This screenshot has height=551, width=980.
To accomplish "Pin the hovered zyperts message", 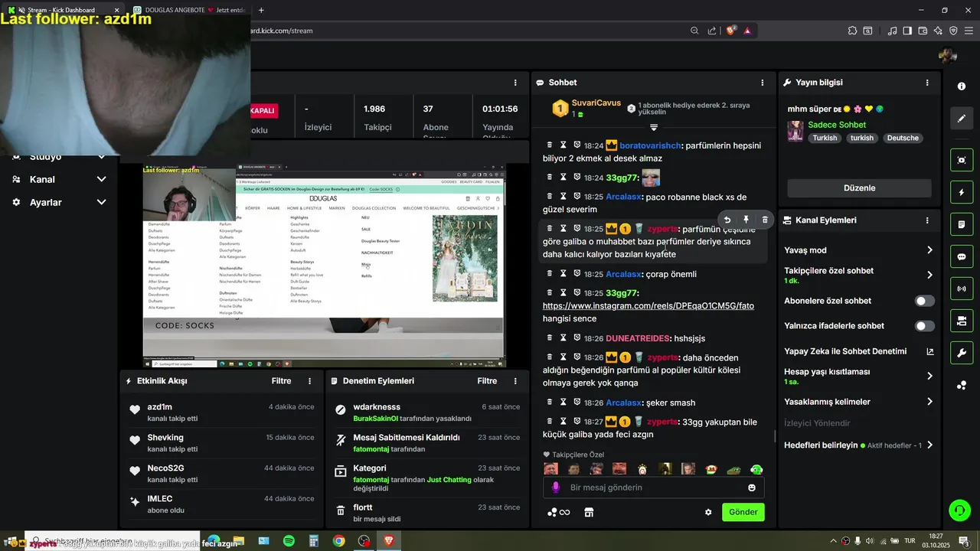I will 746,220.
